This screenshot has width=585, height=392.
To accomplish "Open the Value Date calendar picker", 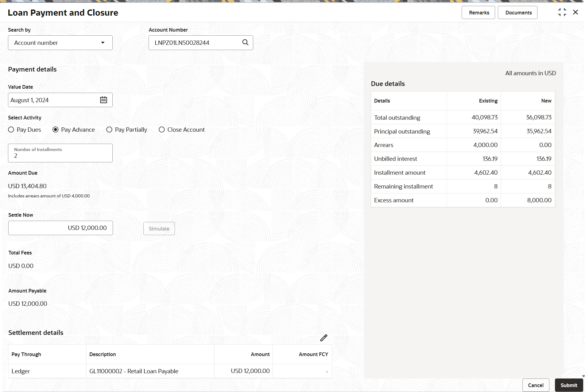I will tap(103, 100).
